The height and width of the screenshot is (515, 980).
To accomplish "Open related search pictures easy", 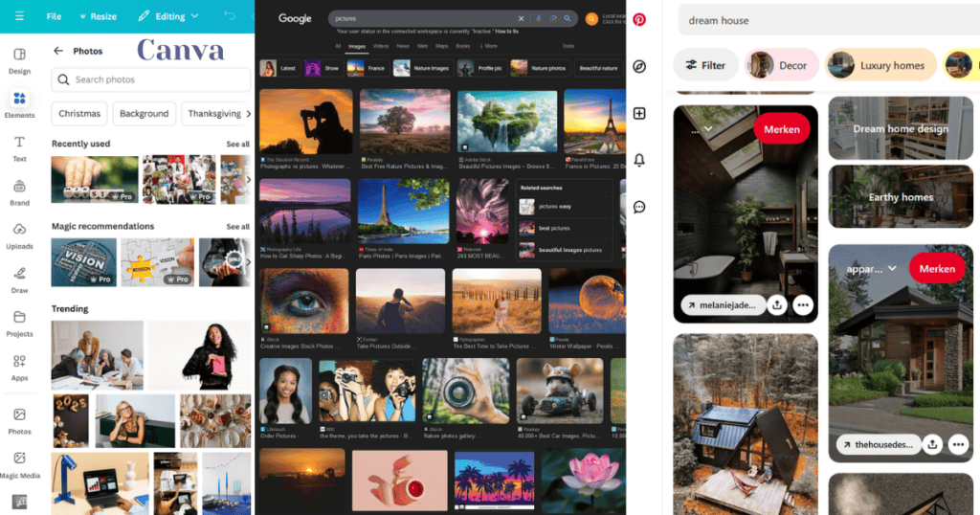I will tap(565, 206).
